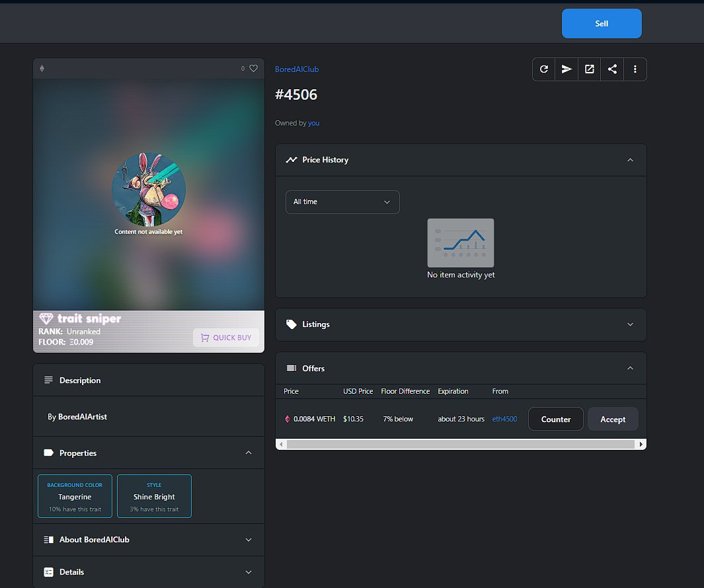Click the #4506 item title
This screenshot has height=588, width=704.
coord(296,94)
